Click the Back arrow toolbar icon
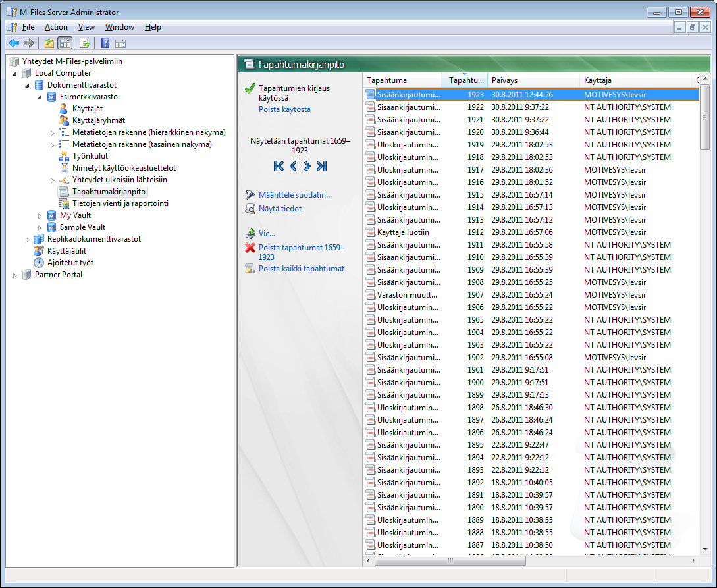The height and width of the screenshot is (588, 717). click(x=14, y=43)
